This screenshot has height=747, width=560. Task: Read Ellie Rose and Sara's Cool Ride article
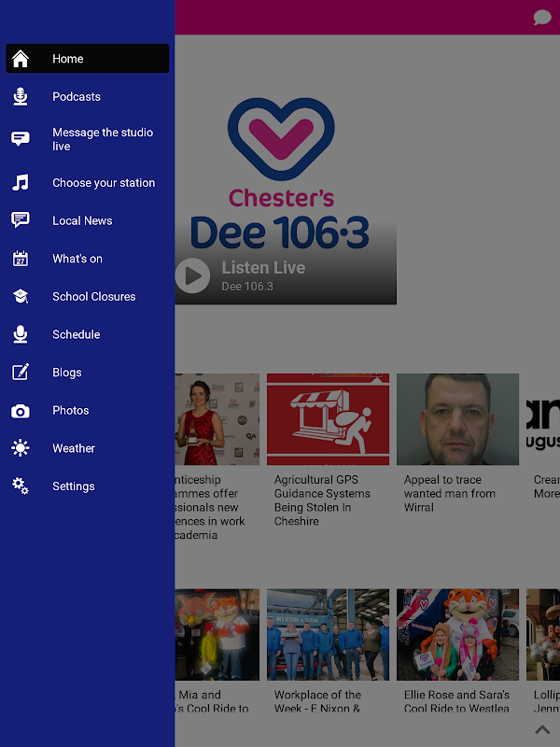click(x=456, y=701)
